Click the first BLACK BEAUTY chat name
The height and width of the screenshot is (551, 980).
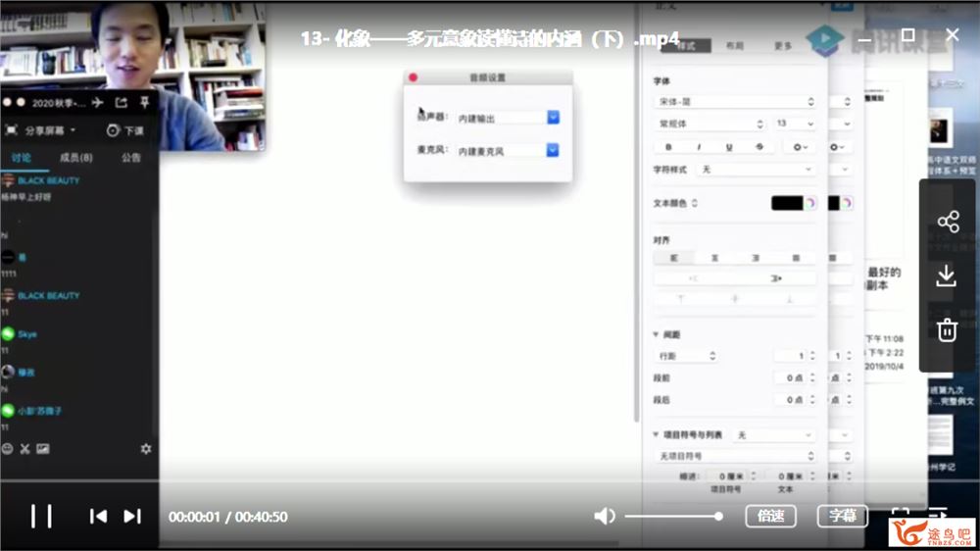49,180
